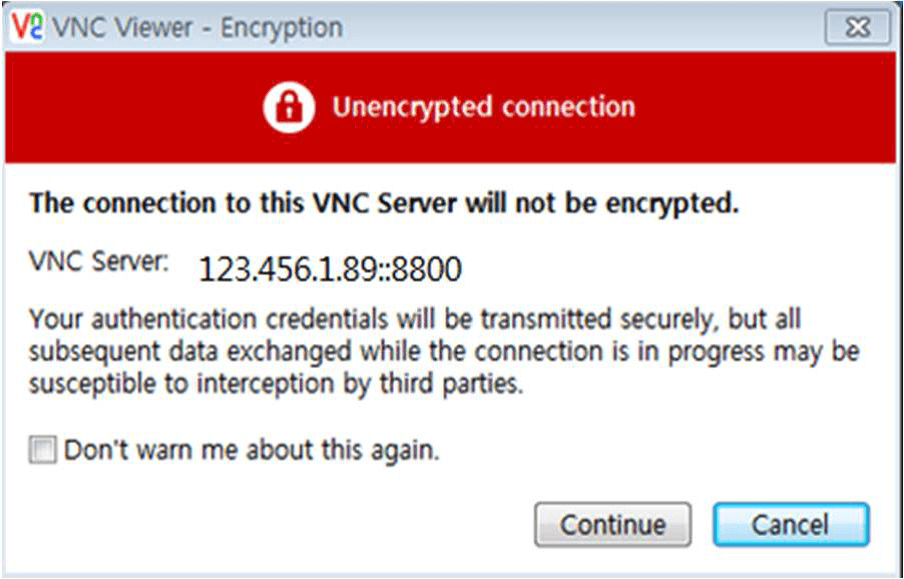
Task: Click the "VNC Viewer - Encryption" window title
Action: click(197, 27)
